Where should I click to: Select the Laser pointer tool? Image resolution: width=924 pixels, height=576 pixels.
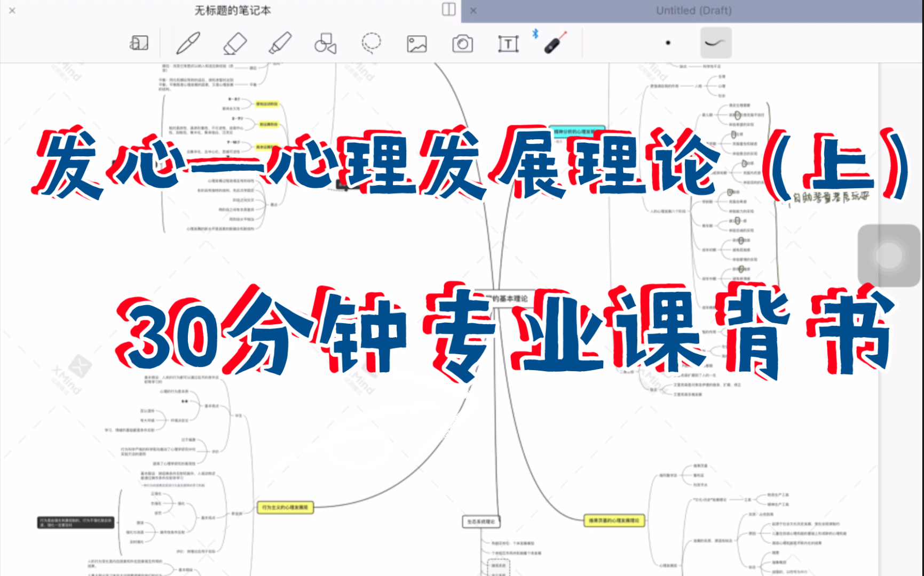[x=555, y=43]
